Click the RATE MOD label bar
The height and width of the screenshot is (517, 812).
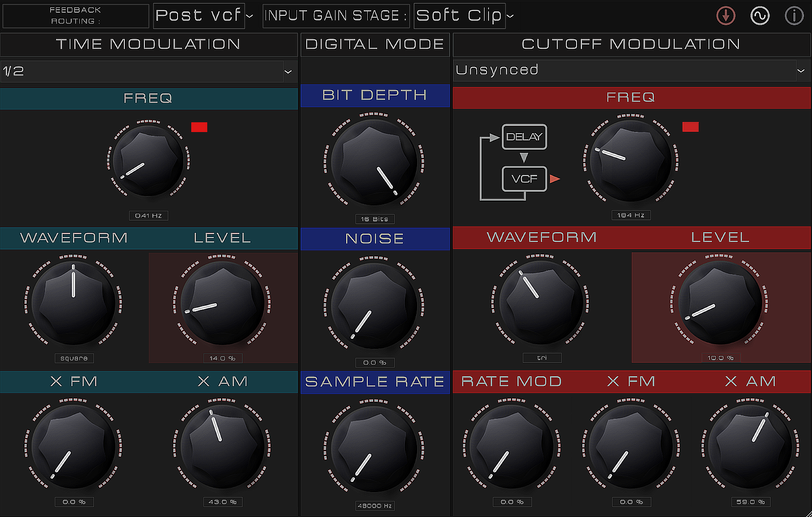(510, 381)
